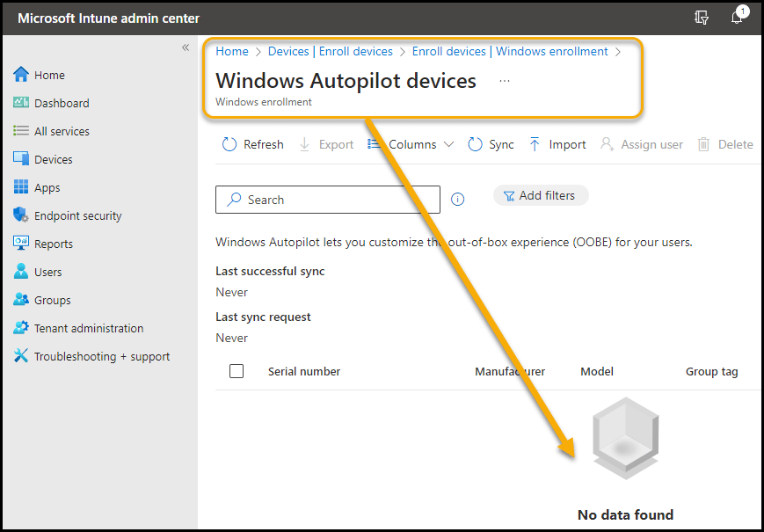Click the Refresh circular arrow icon
This screenshot has width=764, height=532.
point(229,145)
